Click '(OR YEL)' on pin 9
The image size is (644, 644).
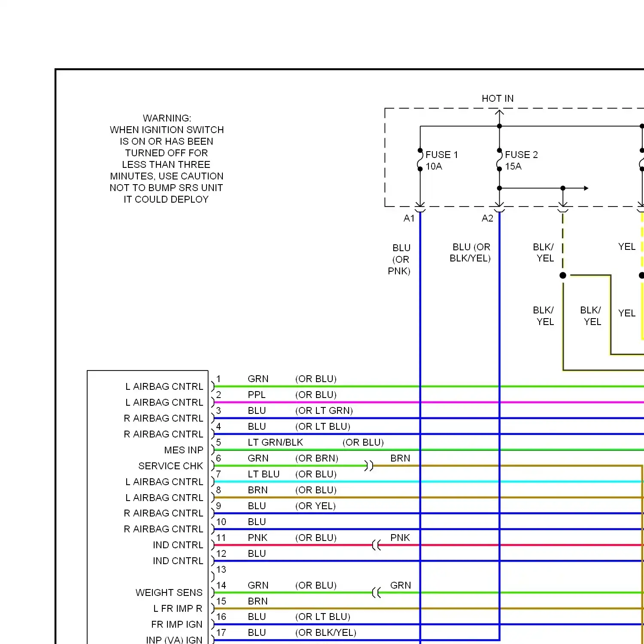pos(316,506)
